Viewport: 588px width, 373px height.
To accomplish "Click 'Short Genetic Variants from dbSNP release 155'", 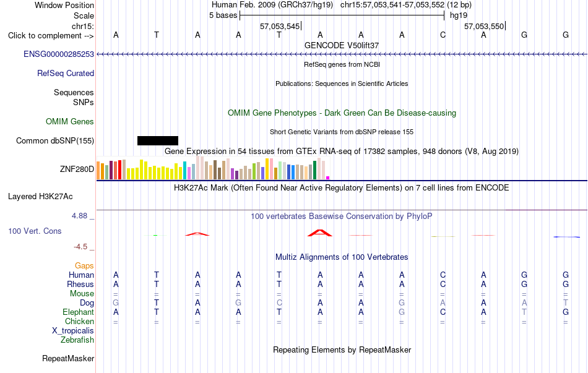I will point(342,132).
